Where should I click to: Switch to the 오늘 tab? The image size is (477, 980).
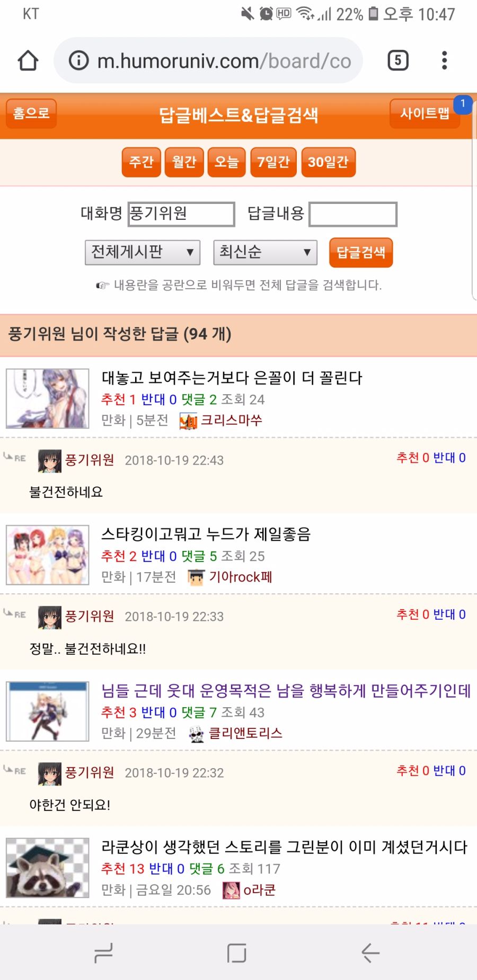point(226,162)
